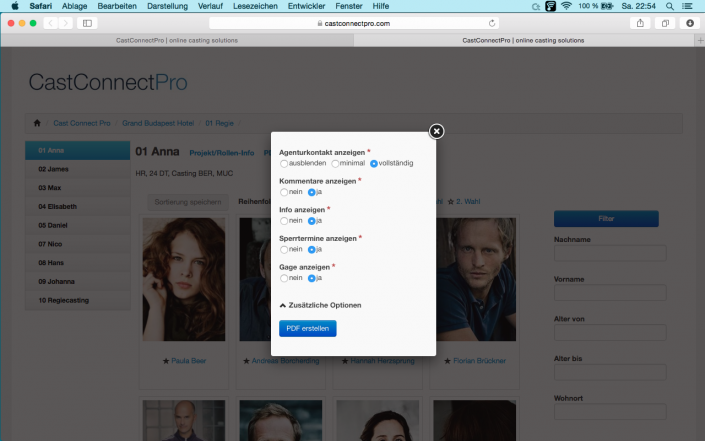The width and height of the screenshot is (705, 441).
Task: Click the star next to Paula Beer
Action: click(x=166, y=361)
